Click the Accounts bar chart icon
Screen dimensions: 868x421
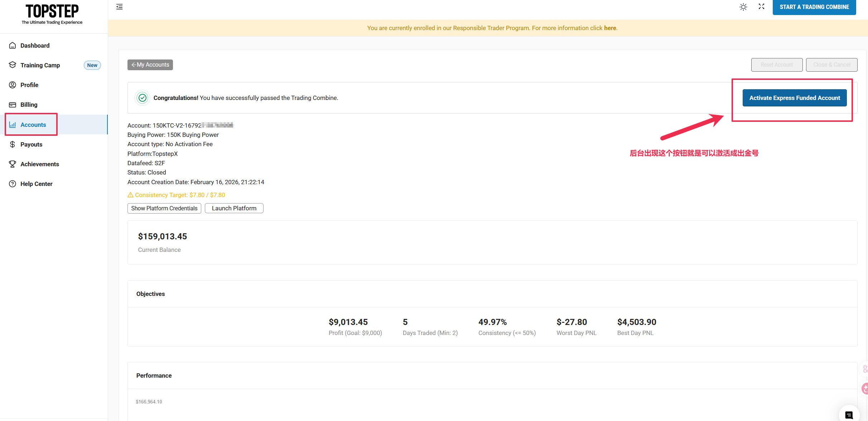[x=13, y=125]
